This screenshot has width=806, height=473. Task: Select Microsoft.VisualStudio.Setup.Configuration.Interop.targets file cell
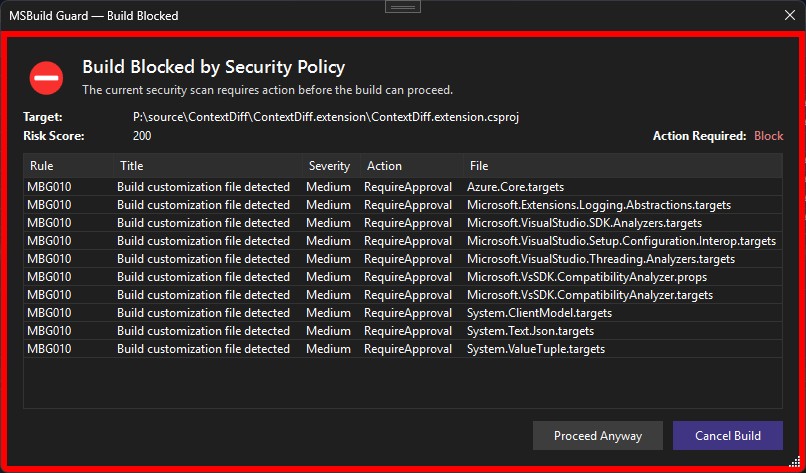click(621, 241)
